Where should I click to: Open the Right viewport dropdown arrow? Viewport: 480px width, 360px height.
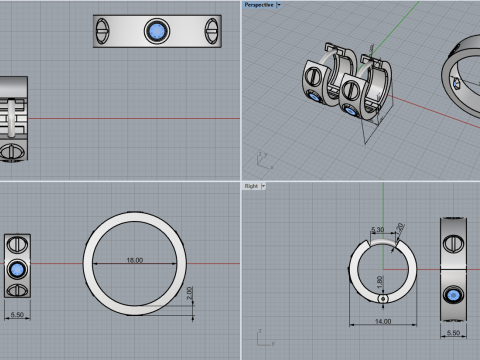[263, 186]
